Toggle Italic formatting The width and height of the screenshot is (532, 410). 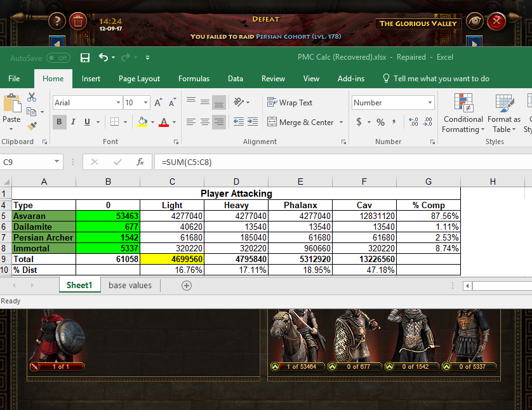[x=73, y=122]
